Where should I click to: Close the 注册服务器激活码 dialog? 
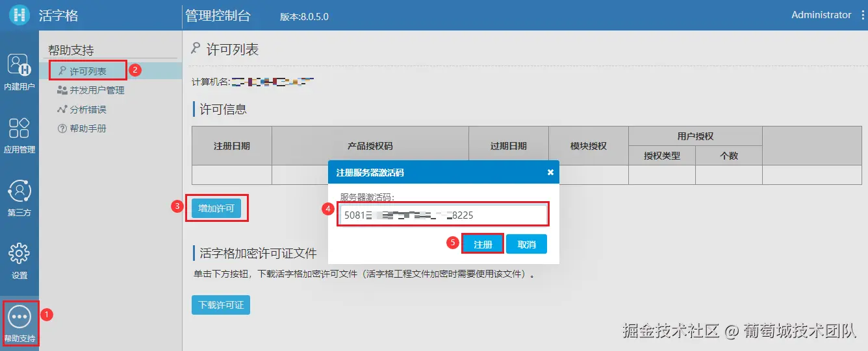point(550,172)
